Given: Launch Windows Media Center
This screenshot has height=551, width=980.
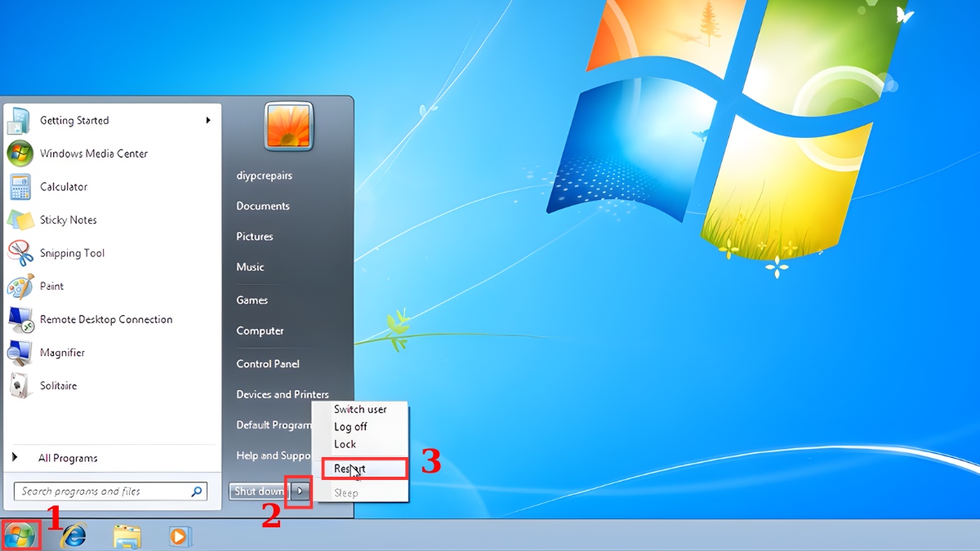Looking at the screenshot, I should pos(94,153).
